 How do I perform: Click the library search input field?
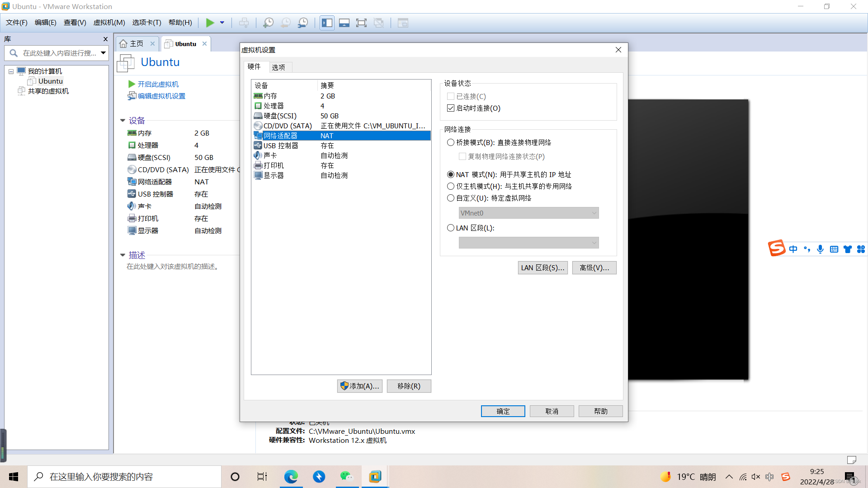[59, 53]
